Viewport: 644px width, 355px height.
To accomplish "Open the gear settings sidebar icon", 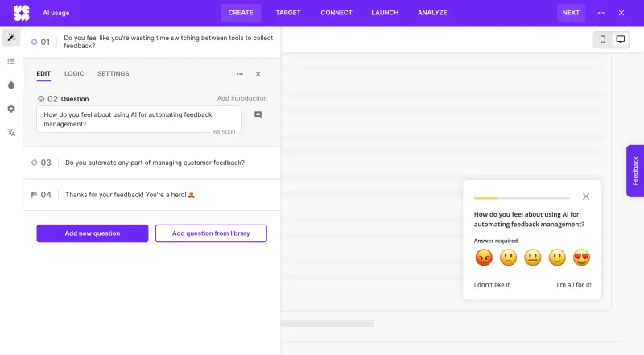I will [x=11, y=109].
